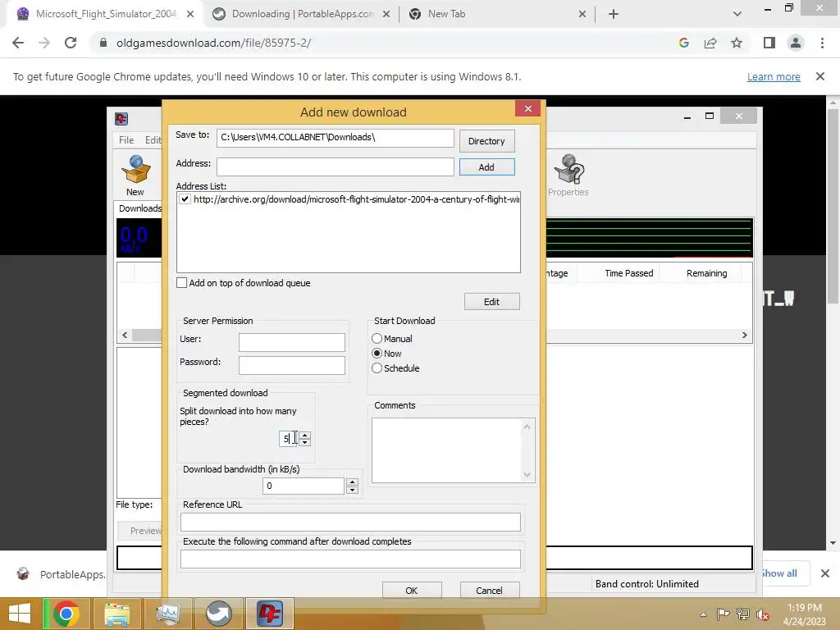Open the Edit menu in download manager
Image resolution: width=840 pixels, height=630 pixels.
153,139
